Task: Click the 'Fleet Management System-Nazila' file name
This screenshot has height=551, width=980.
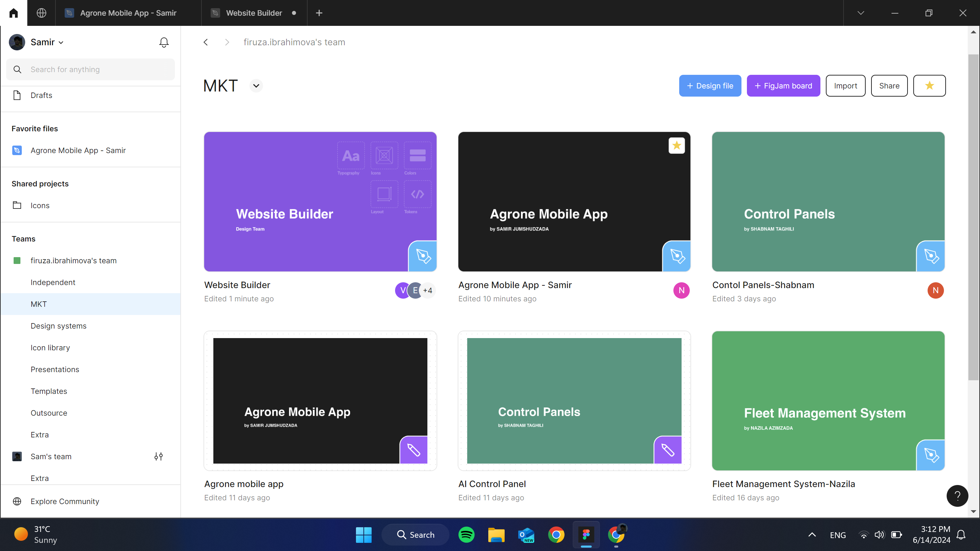Action: pyautogui.click(x=783, y=484)
